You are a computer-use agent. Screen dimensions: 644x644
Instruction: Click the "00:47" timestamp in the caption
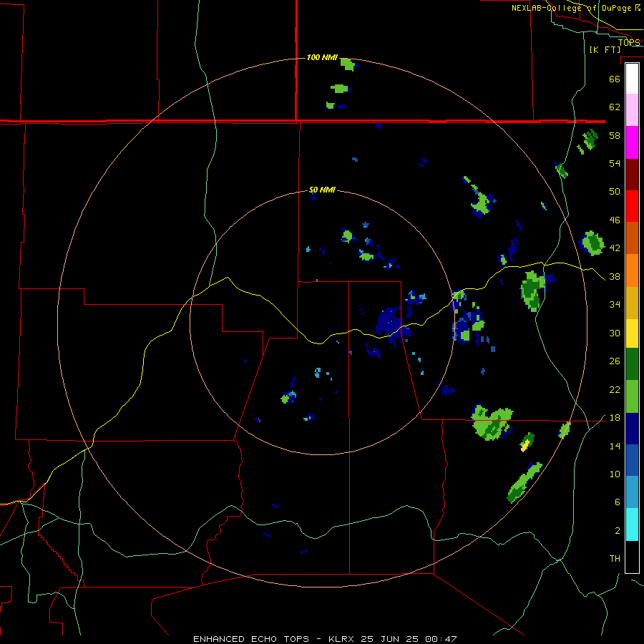pos(441,639)
